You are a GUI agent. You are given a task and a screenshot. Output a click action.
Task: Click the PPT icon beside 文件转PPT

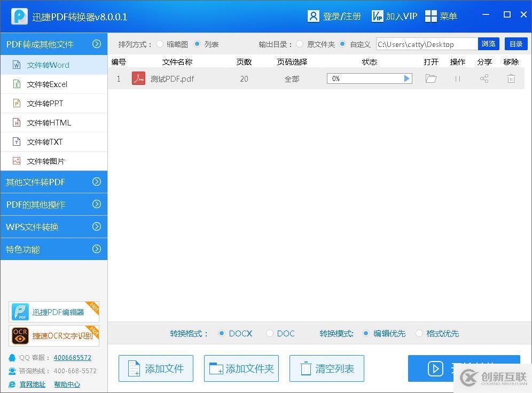point(17,103)
